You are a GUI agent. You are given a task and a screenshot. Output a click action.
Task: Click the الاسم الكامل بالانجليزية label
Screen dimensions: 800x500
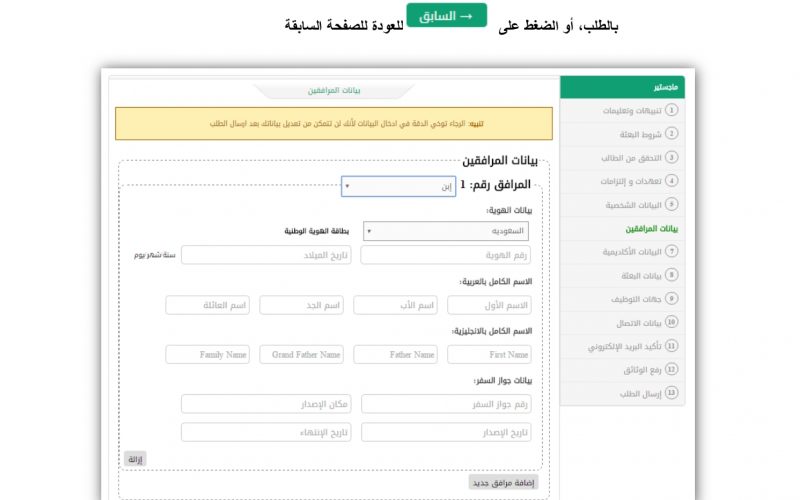pyautogui.click(x=492, y=331)
